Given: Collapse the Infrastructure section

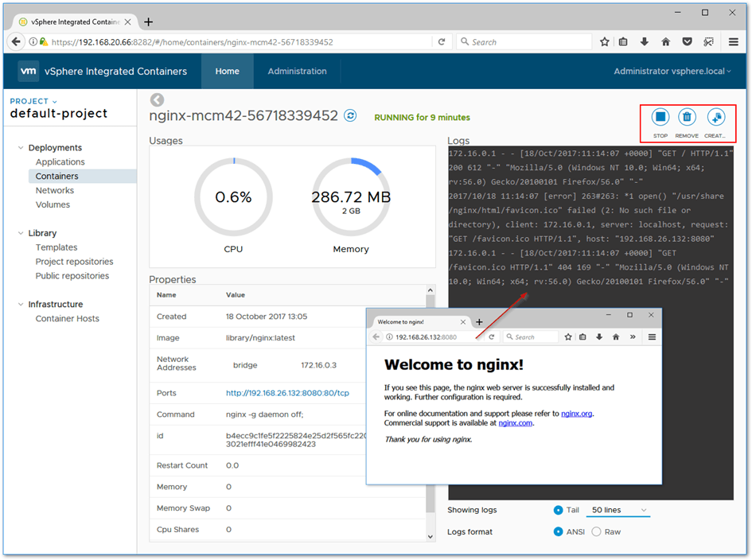Looking at the screenshot, I should click(x=21, y=304).
